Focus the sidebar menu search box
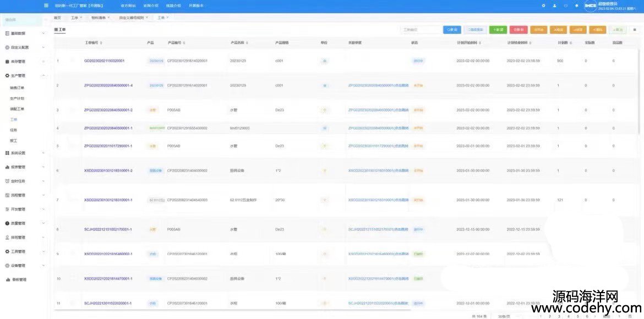The image size is (644, 319). click(21, 20)
